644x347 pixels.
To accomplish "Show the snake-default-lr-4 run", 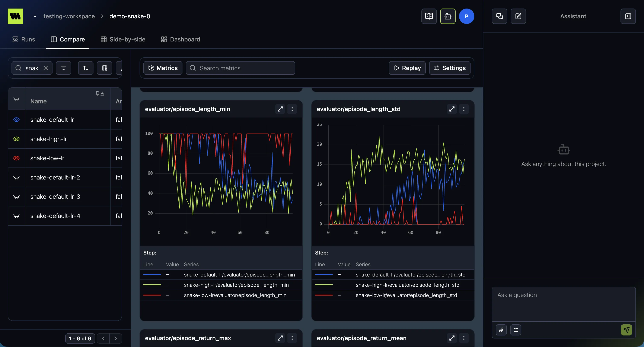I will pyautogui.click(x=16, y=216).
